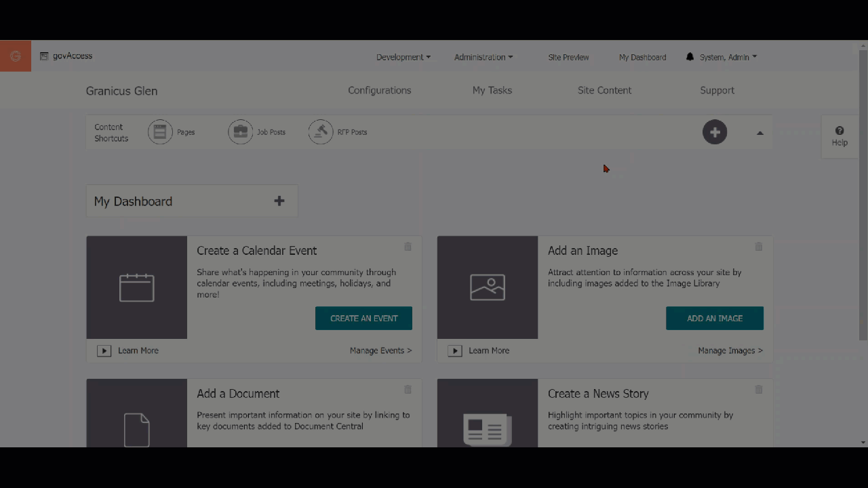Image resolution: width=868 pixels, height=488 pixels.
Task: Open the Site Content menu
Action: [604, 90]
